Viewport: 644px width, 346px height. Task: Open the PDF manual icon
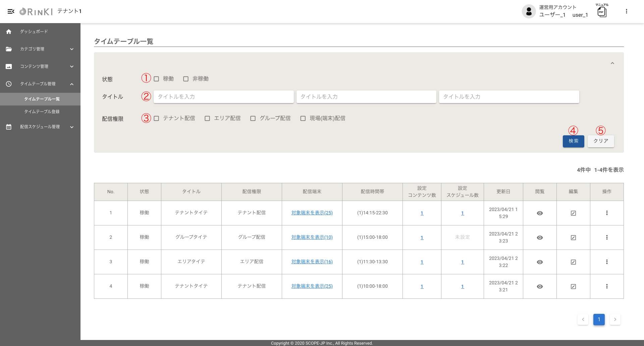coord(602,12)
